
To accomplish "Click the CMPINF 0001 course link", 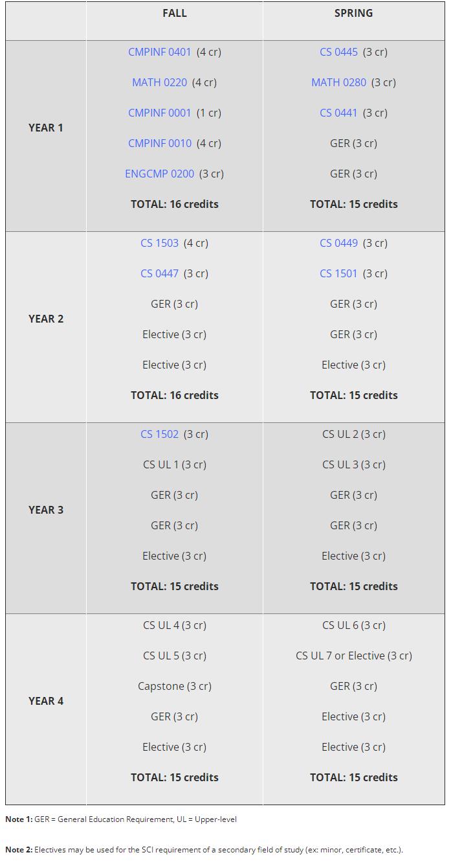I will click(x=160, y=113).
